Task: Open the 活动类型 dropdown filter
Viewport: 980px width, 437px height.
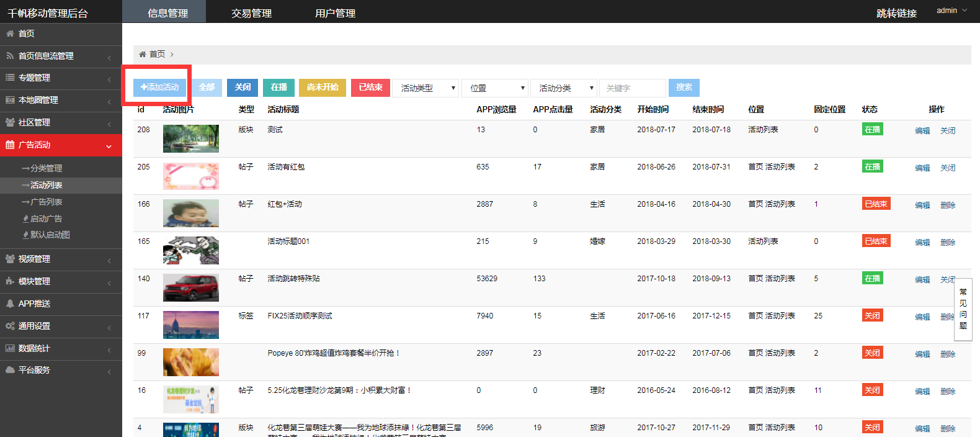Action: (x=425, y=88)
